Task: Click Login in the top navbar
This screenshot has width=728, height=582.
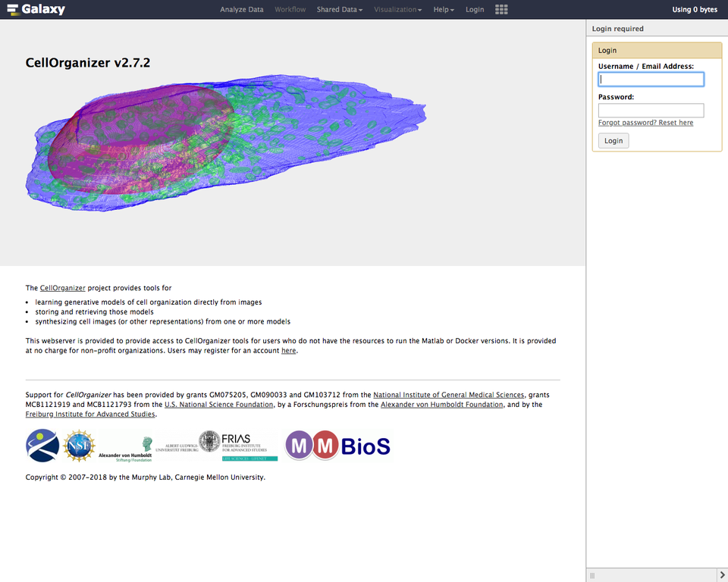Action: [475, 9]
